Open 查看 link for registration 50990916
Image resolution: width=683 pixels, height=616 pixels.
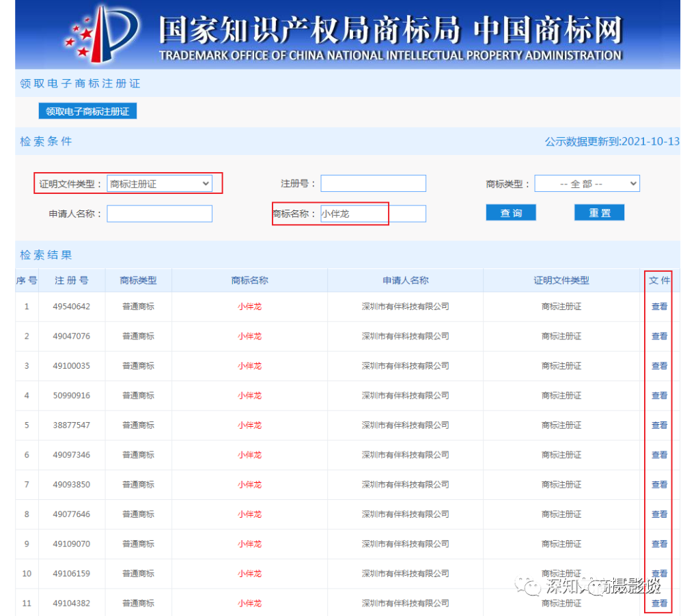[659, 395]
